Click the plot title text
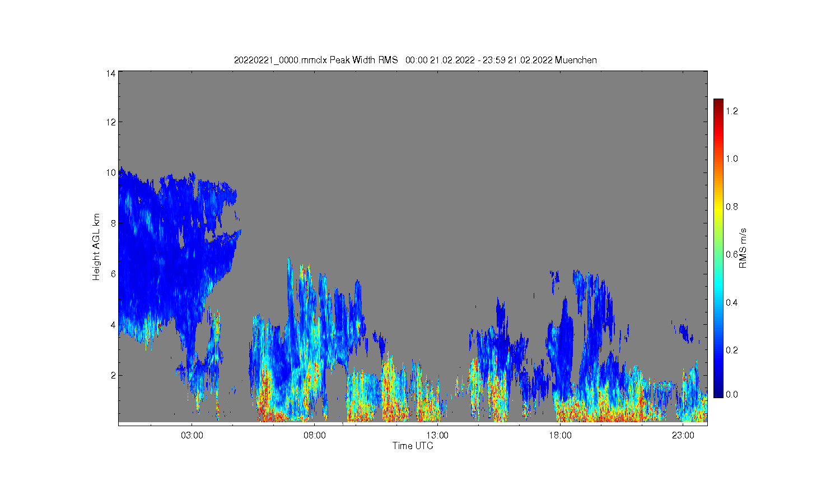This screenshot has height=504, width=840. click(415, 60)
